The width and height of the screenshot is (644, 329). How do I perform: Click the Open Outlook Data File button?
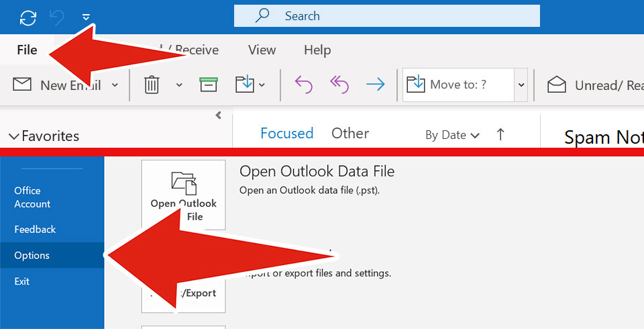coord(184,195)
